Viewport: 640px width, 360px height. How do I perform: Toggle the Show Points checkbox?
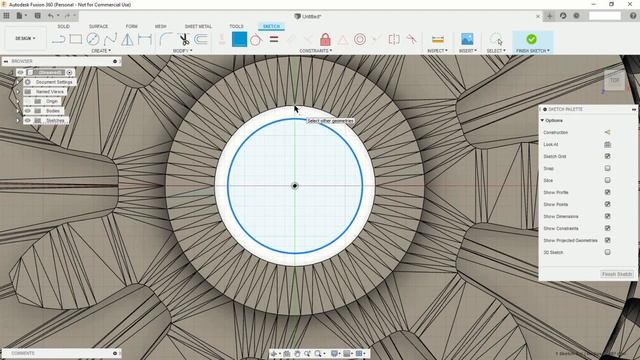[x=607, y=204]
